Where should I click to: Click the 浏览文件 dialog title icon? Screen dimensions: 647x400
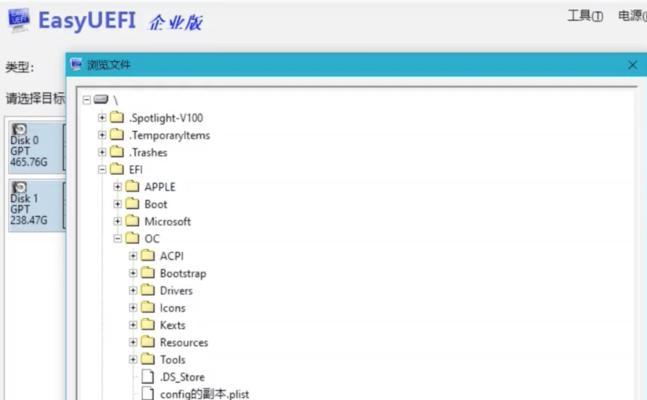pos(76,64)
